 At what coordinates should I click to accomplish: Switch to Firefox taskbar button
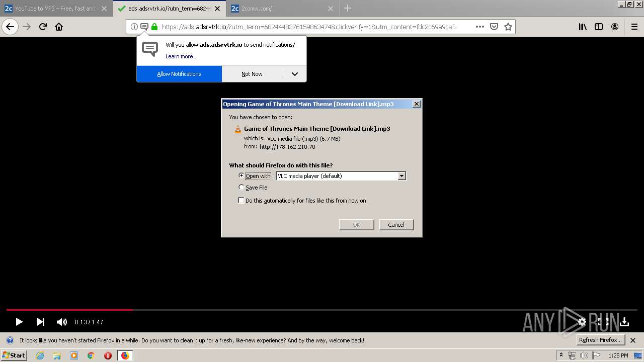point(125,355)
